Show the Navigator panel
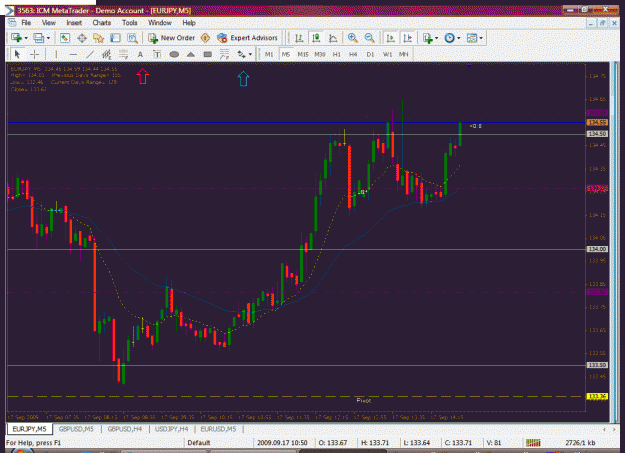This screenshot has width=625, height=453. click(x=98, y=38)
